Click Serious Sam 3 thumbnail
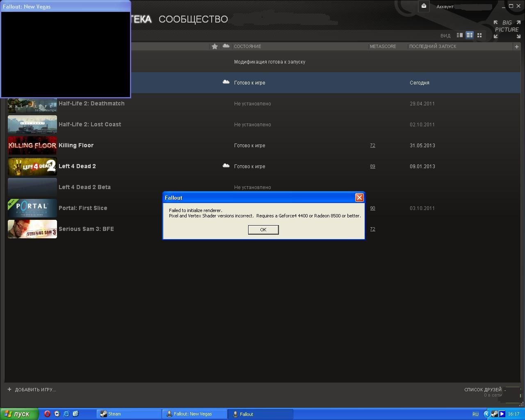Image resolution: width=525 pixels, height=420 pixels. coord(32,229)
